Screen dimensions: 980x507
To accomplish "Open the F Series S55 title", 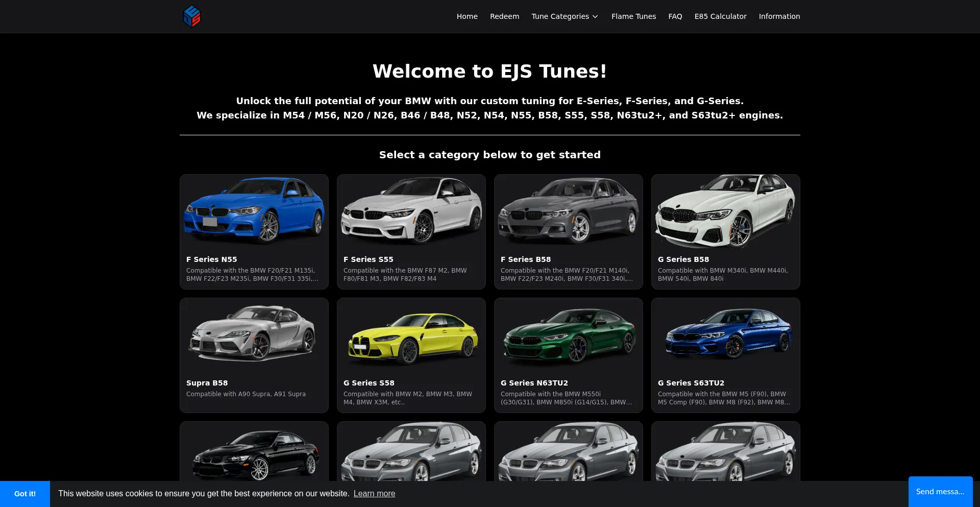I will pos(368,259).
